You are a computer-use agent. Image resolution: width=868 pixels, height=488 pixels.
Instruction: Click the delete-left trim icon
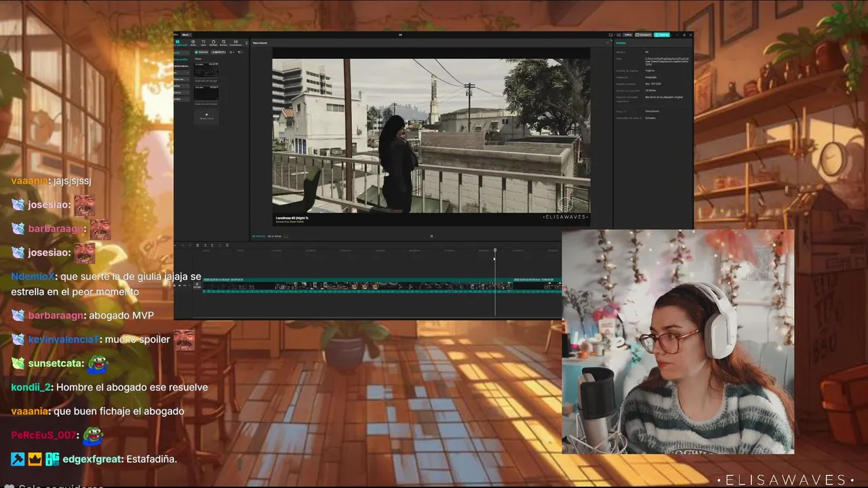click(205, 245)
